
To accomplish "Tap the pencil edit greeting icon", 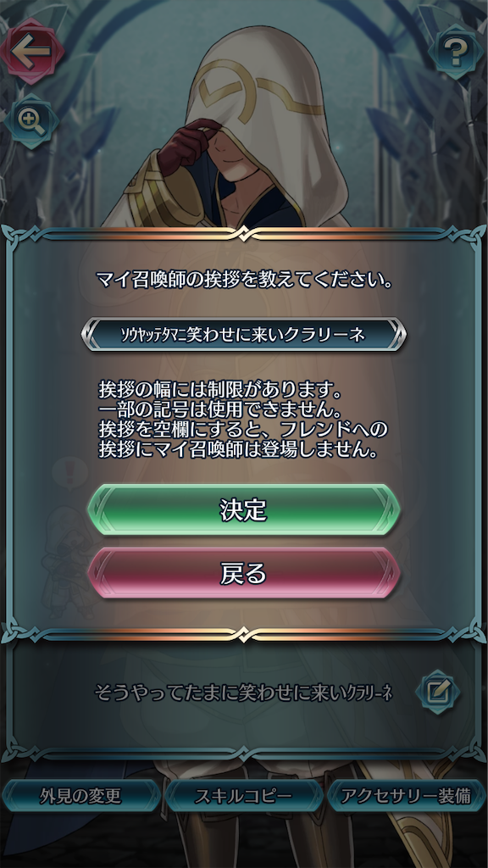I will click(x=438, y=691).
